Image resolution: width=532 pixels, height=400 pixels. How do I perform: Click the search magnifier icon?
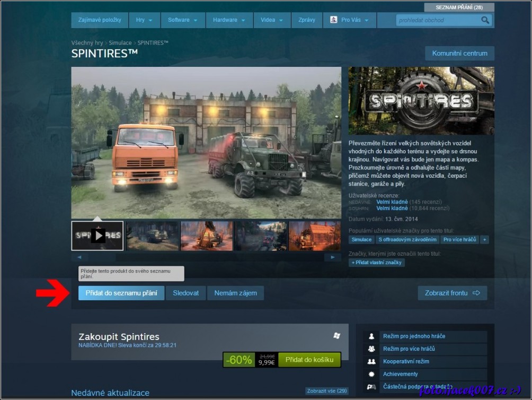pos(485,20)
